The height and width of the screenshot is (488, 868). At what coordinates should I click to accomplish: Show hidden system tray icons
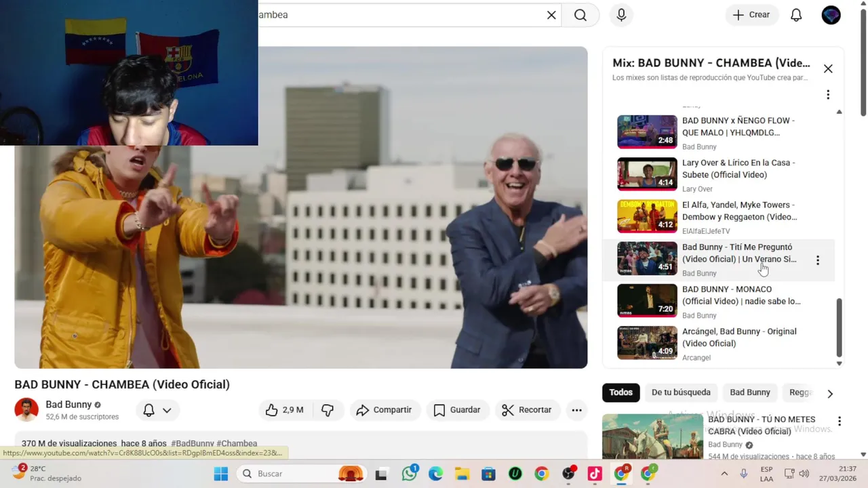(x=724, y=474)
